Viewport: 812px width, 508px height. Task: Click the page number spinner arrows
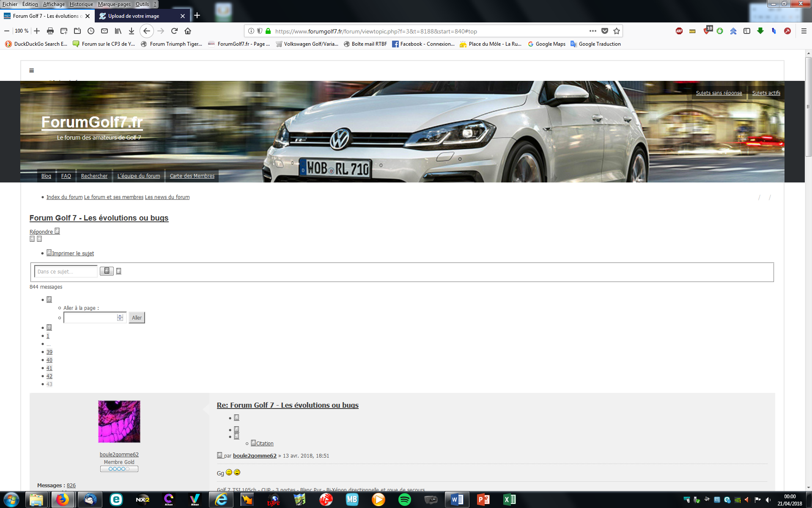[x=120, y=317]
